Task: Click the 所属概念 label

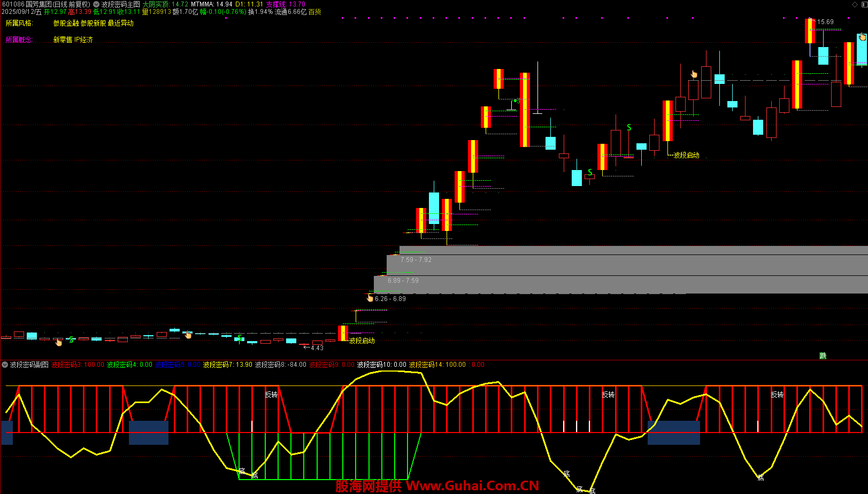Action: pyautogui.click(x=19, y=40)
